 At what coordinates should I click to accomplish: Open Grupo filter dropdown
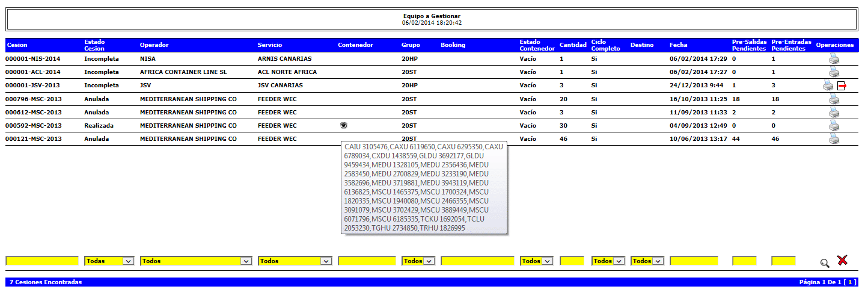(x=418, y=261)
